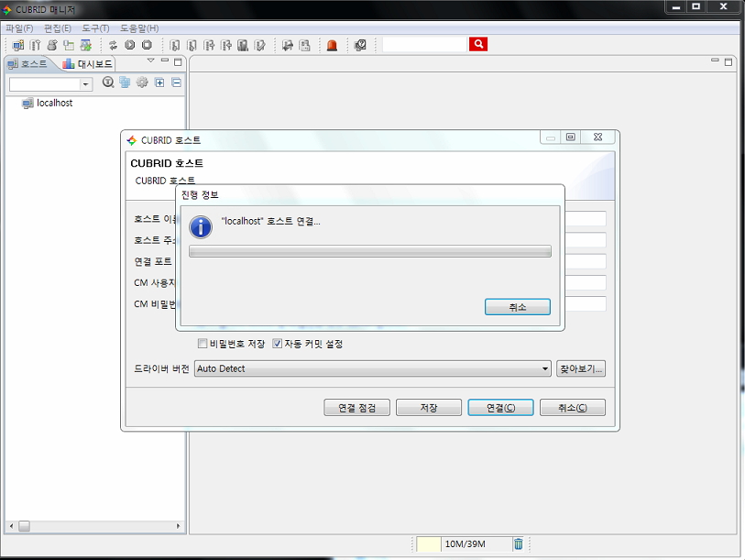
Task: Click the information icon in progress dialog
Action: point(200,226)
